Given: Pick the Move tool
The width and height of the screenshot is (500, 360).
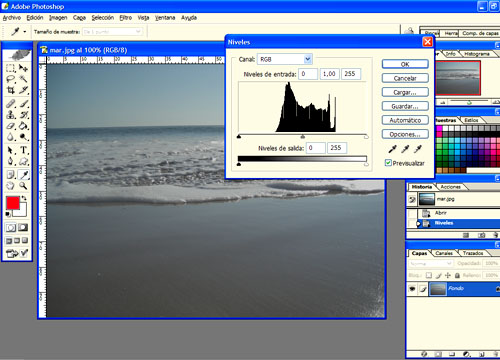Looking at the screenshot, I should 23,68.
